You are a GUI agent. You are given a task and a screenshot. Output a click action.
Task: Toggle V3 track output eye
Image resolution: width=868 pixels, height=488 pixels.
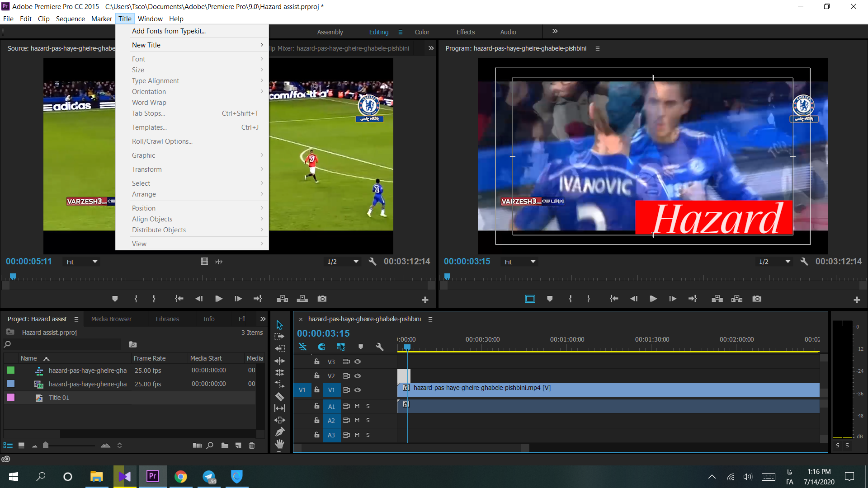358,361
